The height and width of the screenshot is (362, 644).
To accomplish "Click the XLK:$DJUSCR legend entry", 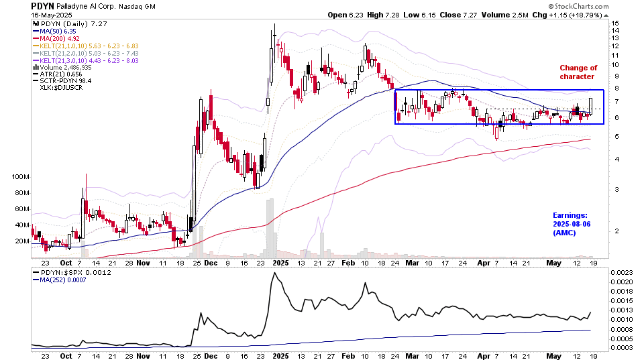I will [x=61, y=87].
